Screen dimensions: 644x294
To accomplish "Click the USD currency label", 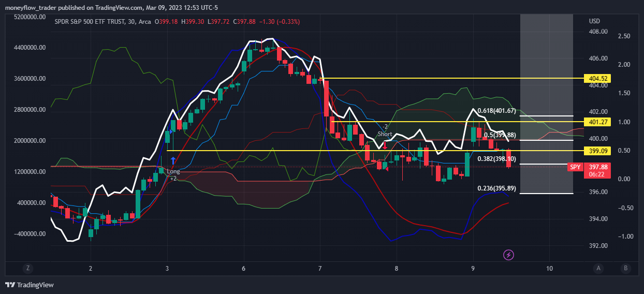I will point(594,22).
